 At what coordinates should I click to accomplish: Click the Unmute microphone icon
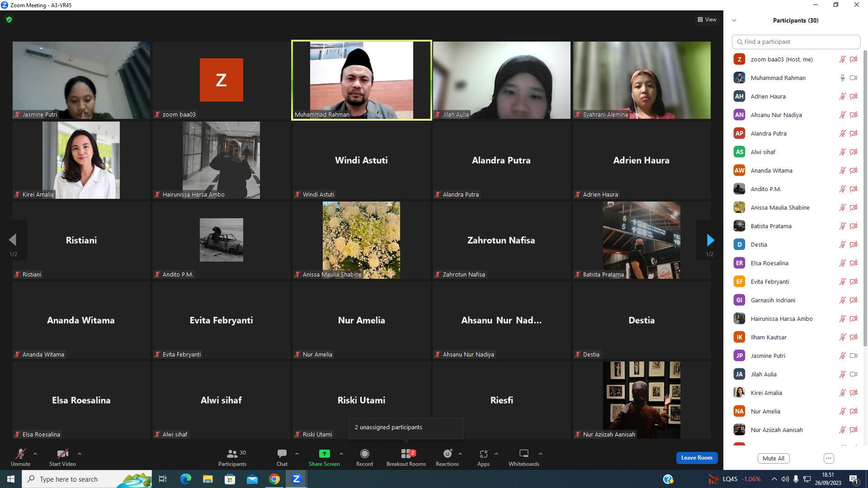20,454
